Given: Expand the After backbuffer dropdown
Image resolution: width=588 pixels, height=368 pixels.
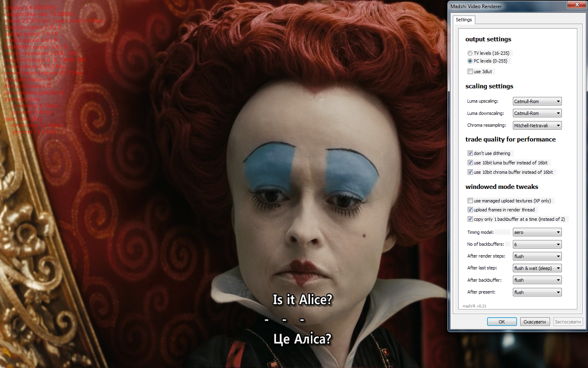Looking at the screenshot, I should click(x=537, y=280).
